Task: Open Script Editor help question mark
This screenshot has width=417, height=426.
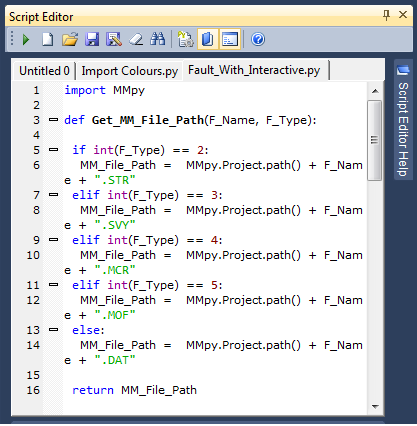Action: point(258,40)
